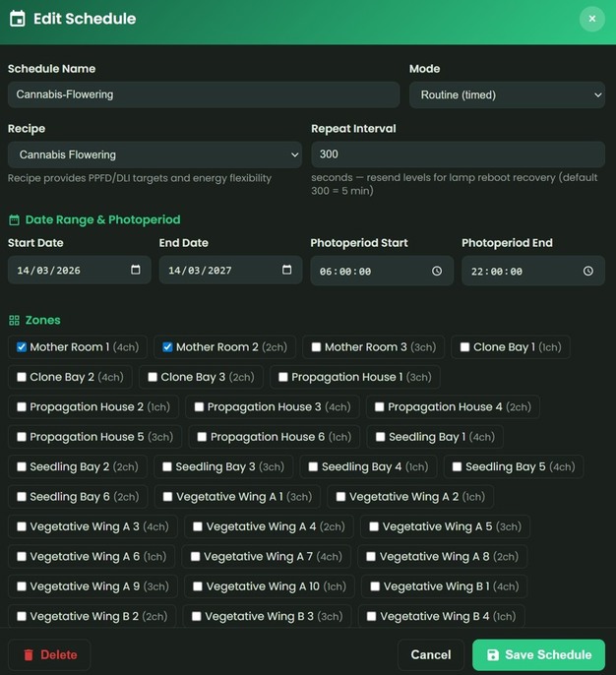The height and width of the screenshot is (675, 616).
Task: Enable the Clone Bay 1 checkbox
Action: [x=464, y=347]
